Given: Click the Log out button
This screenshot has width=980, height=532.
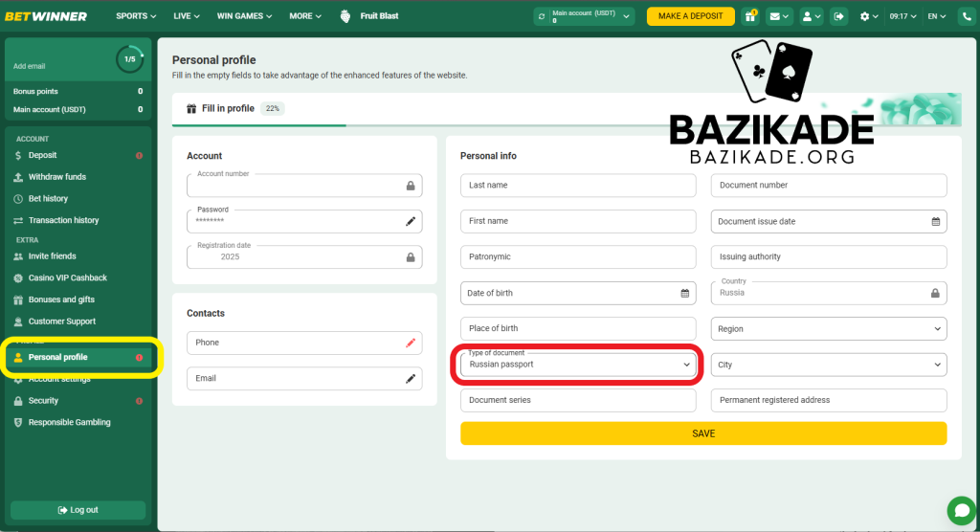Looking at the screenshot, I should (78, 510).
